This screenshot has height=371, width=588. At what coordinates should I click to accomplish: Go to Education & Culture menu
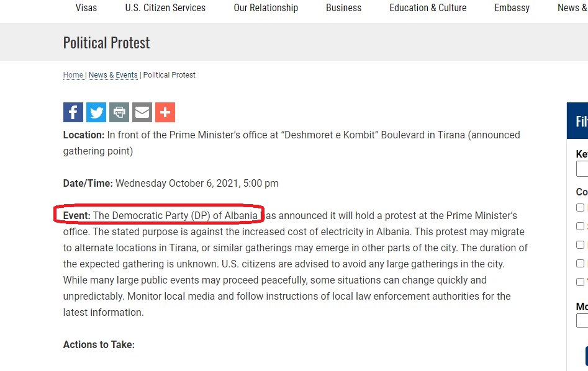coord(428,8)
